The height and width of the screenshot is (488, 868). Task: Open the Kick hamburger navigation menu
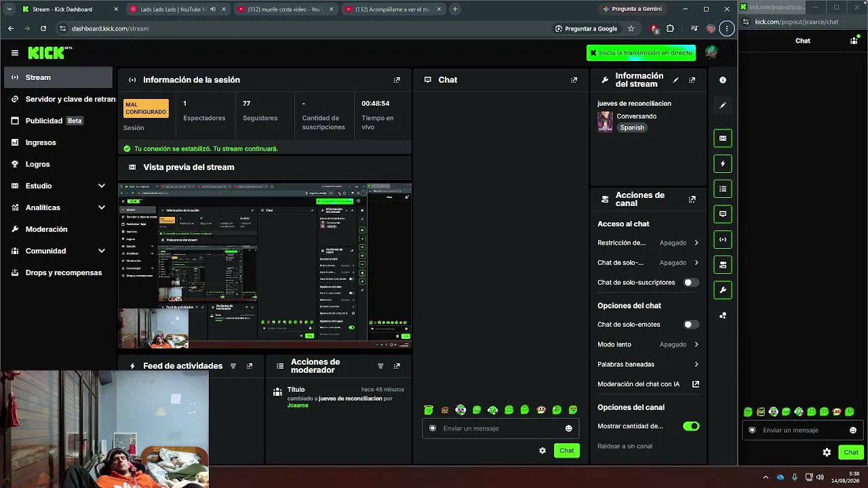click(15, 53)
